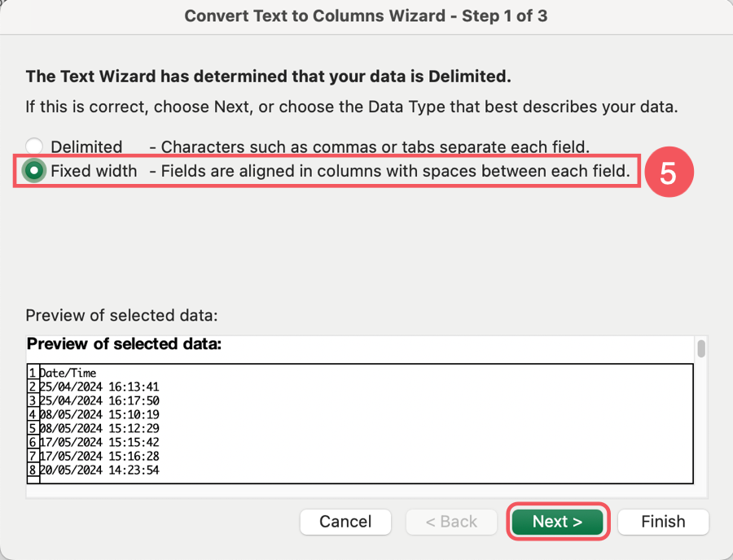The image size is (733, 560).
Task: Click preview row 25/04/2024 16:13:41
Action: tap(99, 387)
